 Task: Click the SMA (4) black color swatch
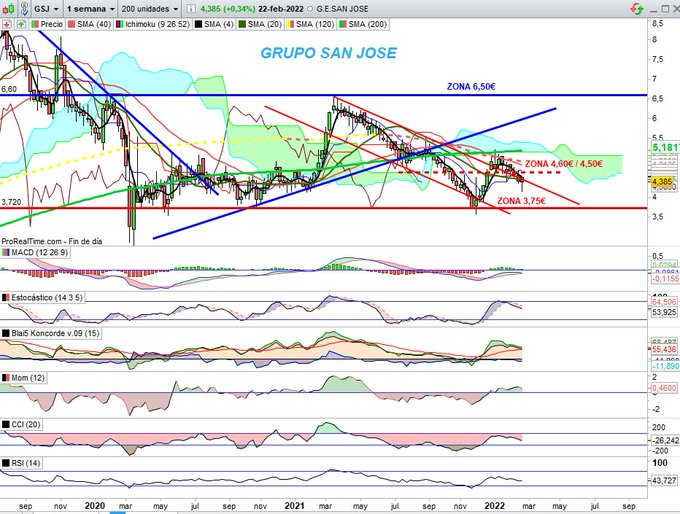[x=198, y=24]
